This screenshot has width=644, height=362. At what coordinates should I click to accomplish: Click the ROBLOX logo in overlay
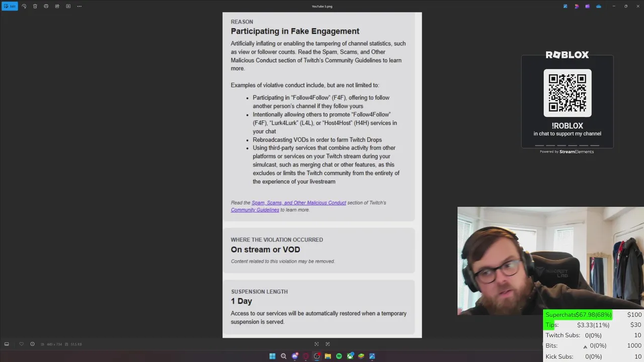click(x=568, y=55)
